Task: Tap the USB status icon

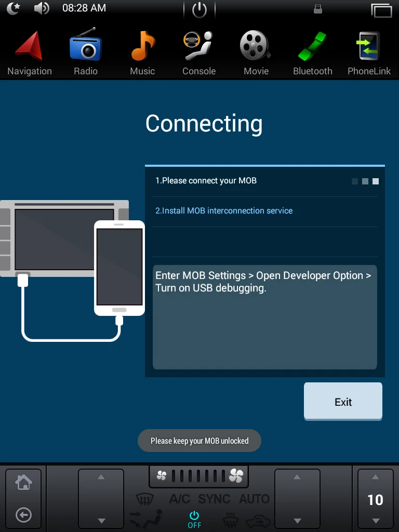Action: pyautogui.click(x=318, y=9)
